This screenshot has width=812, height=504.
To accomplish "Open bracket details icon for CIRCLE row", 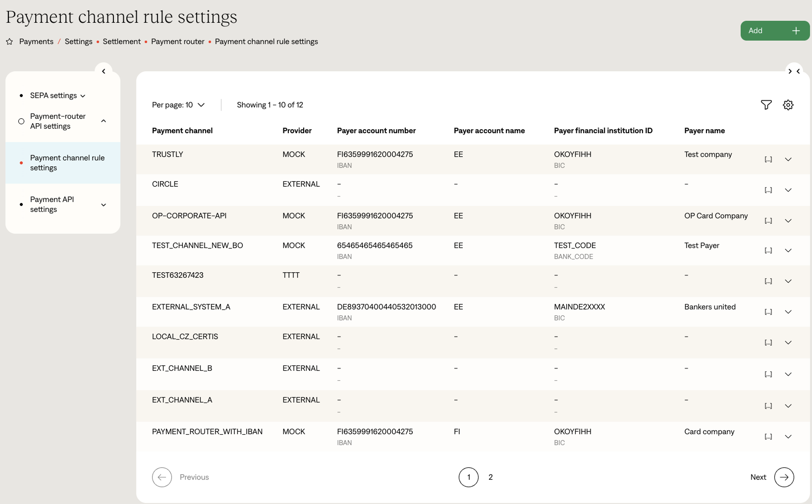I will click(768, 190).
